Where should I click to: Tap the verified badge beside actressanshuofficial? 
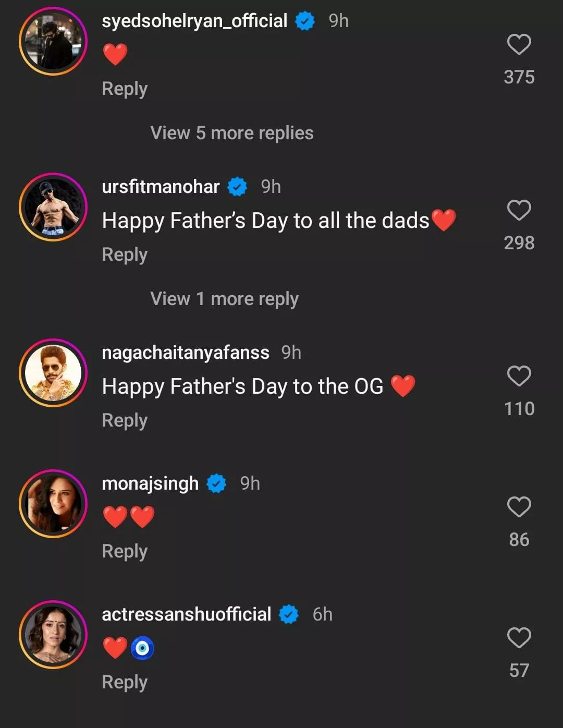(x=289, y=614)
